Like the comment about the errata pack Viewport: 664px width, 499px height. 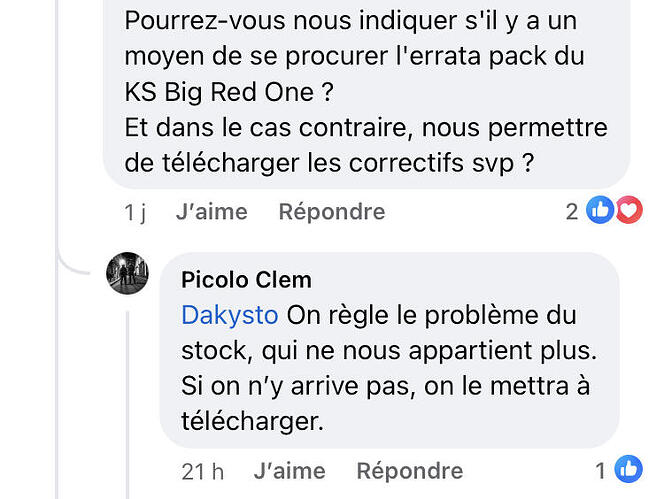[x=212, y=211]
